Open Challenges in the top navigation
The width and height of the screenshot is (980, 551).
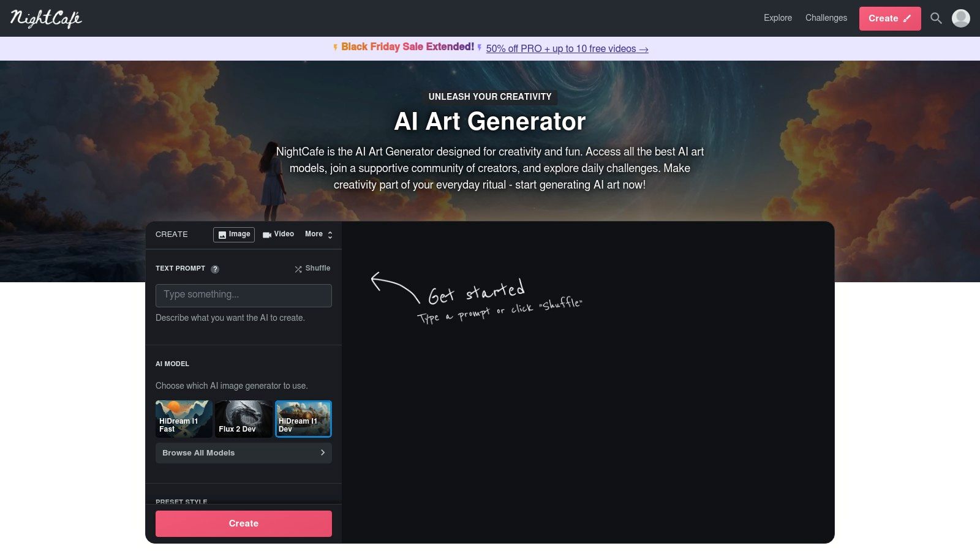click(826, 18)
